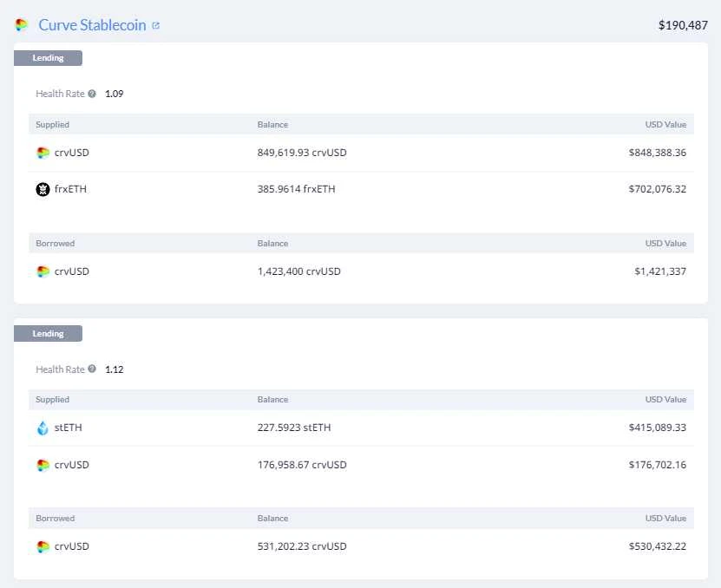Click the $415,089.33 USD value
This screenshot has width=721, height=588.
tap(658, 428)
